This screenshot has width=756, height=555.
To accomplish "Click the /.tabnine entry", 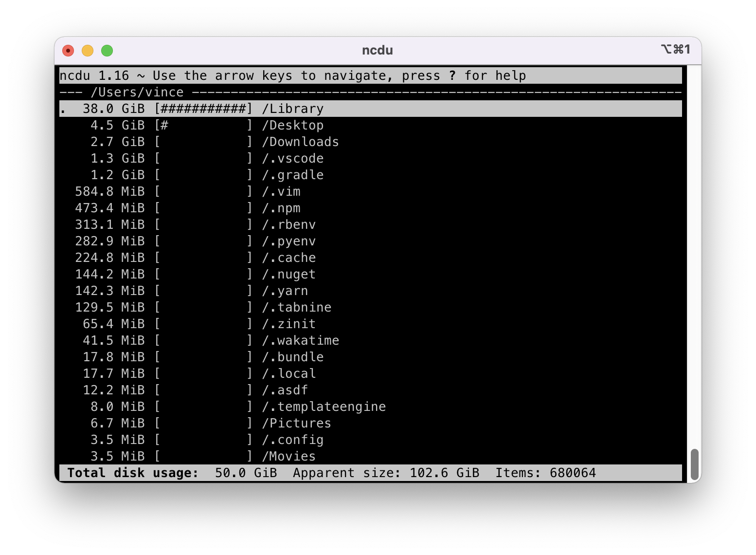I will [x=371, y=307].
